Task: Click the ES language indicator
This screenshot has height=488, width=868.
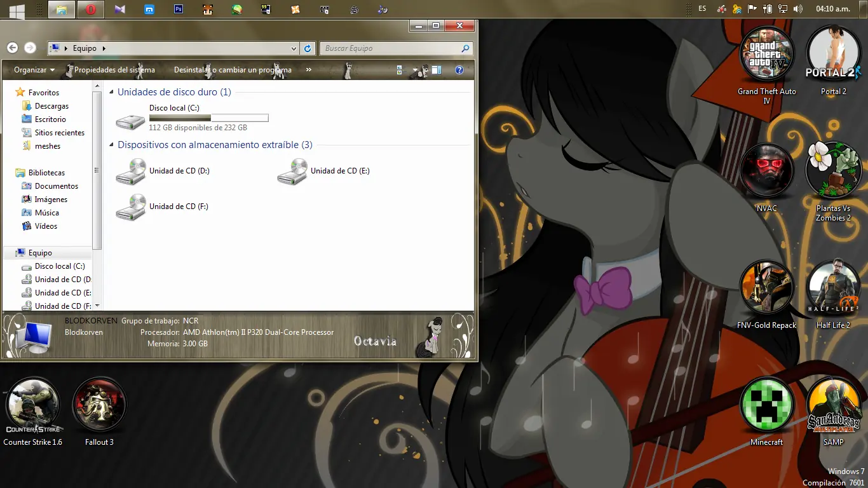Action: [702, 9]
